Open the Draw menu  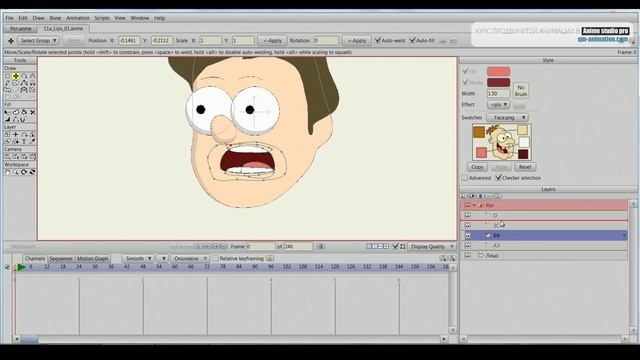38,18
